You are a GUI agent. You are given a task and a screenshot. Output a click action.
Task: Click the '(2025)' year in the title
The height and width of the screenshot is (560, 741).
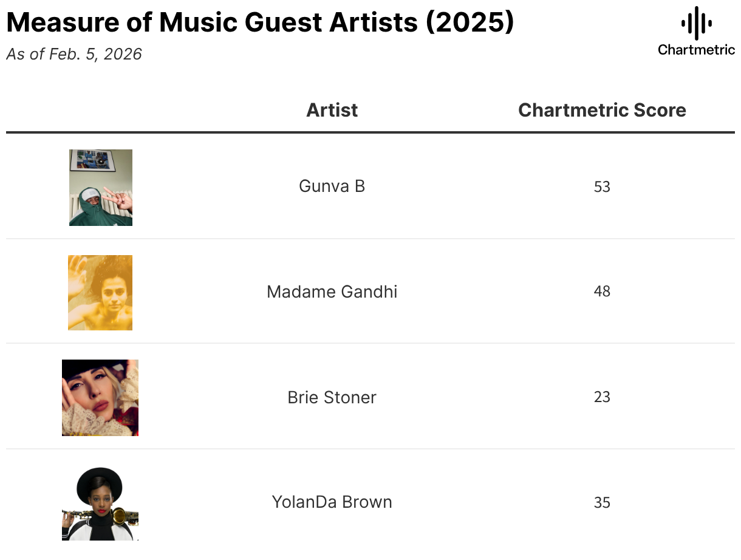[470, 23]
